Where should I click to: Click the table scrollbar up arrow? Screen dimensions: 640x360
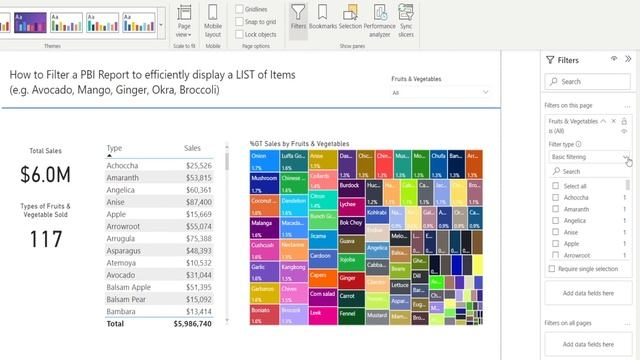coord(227,146)
